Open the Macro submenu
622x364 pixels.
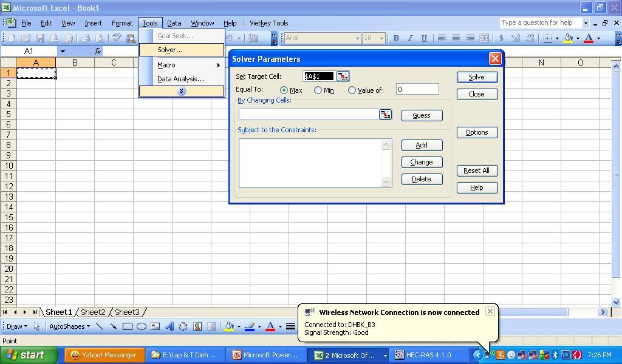coord(181,65)
